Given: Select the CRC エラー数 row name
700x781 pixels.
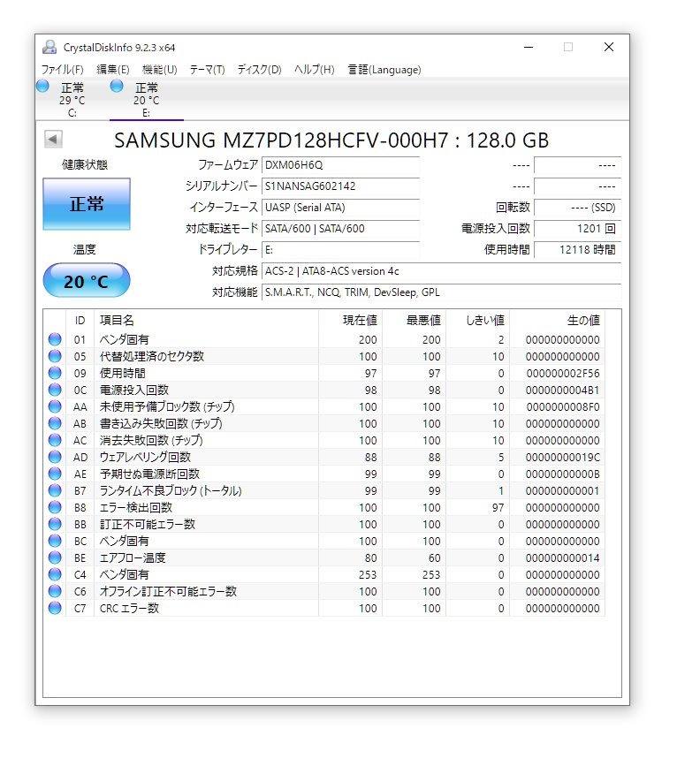Looking at the screenshot, I should point(129,608).
